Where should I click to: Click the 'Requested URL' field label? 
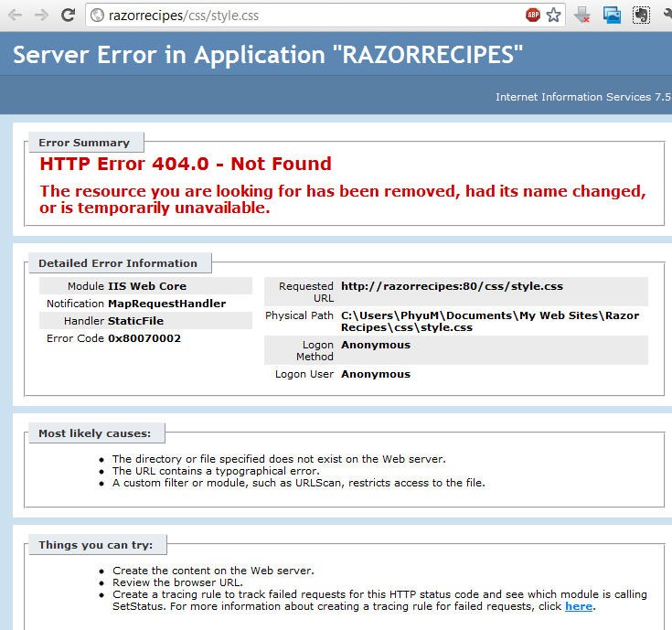[x=306, y=292]
